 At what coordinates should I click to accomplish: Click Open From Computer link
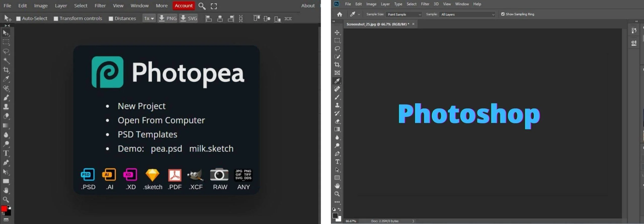(161, 120)
